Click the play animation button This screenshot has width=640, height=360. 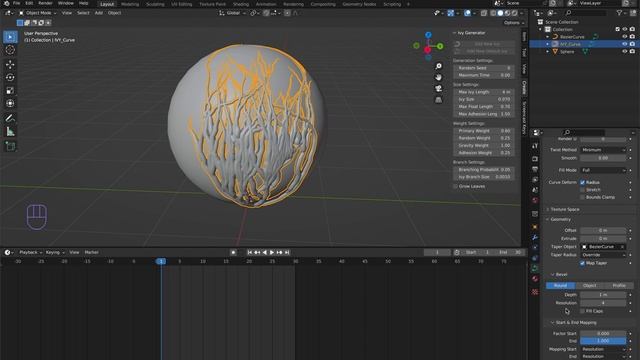[x=272, y=253]
